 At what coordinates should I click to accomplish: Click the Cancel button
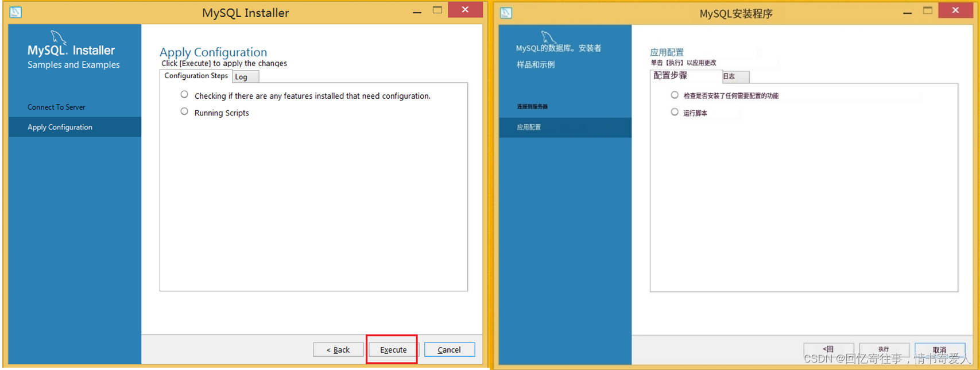450,349
